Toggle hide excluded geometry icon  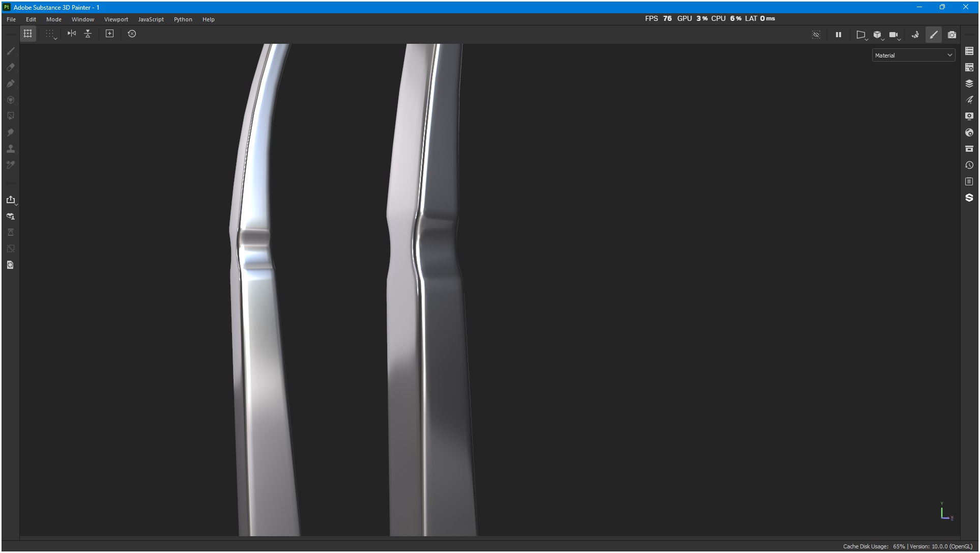click(816, 35)
